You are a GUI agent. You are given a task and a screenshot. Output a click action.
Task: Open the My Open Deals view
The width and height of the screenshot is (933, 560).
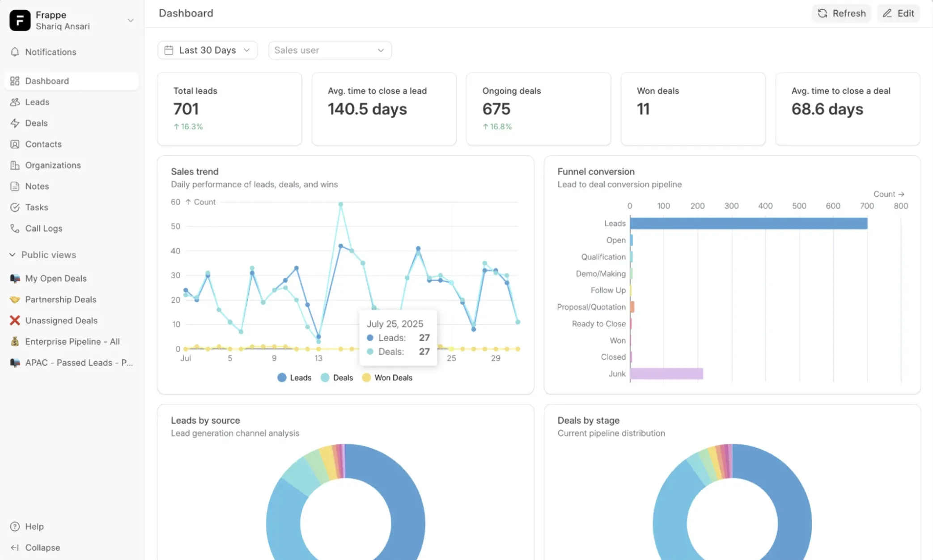72,278
